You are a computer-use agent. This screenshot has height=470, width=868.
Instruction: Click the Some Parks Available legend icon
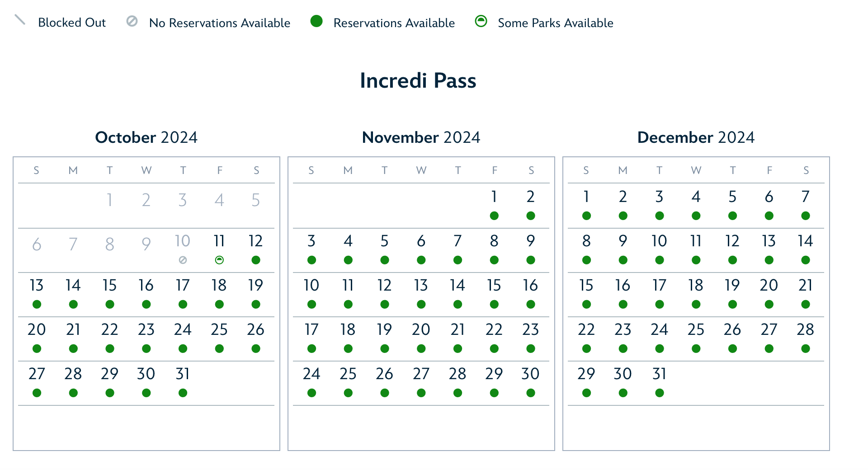point(481,21)
